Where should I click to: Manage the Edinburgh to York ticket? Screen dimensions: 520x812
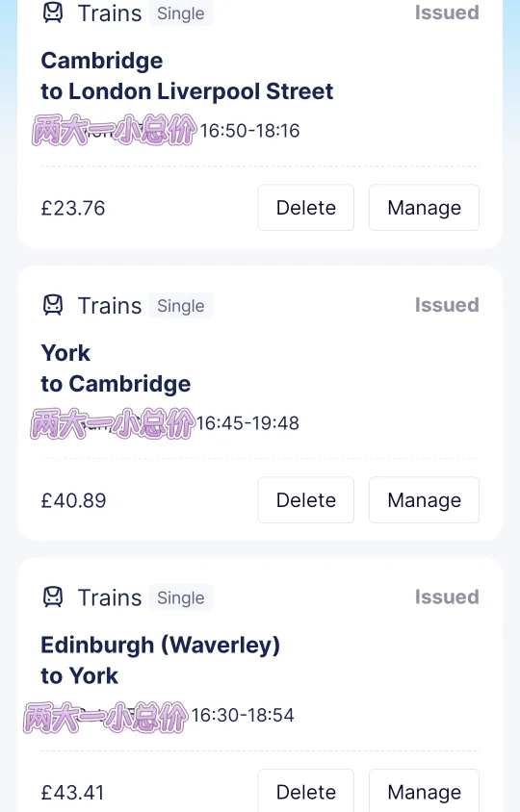424,791
